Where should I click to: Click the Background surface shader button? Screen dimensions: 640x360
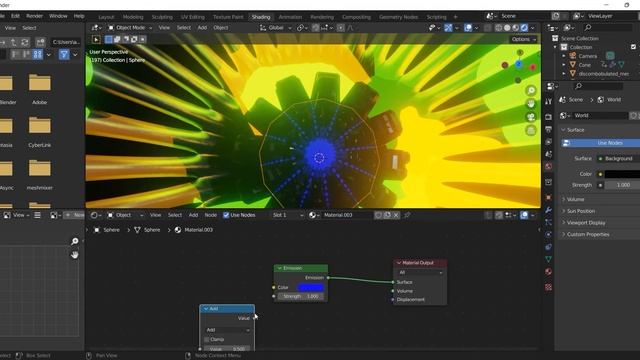(618, 158)
